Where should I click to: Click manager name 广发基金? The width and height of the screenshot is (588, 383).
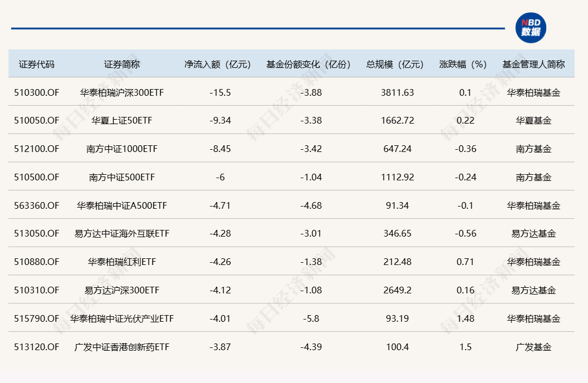click(533, 347)
